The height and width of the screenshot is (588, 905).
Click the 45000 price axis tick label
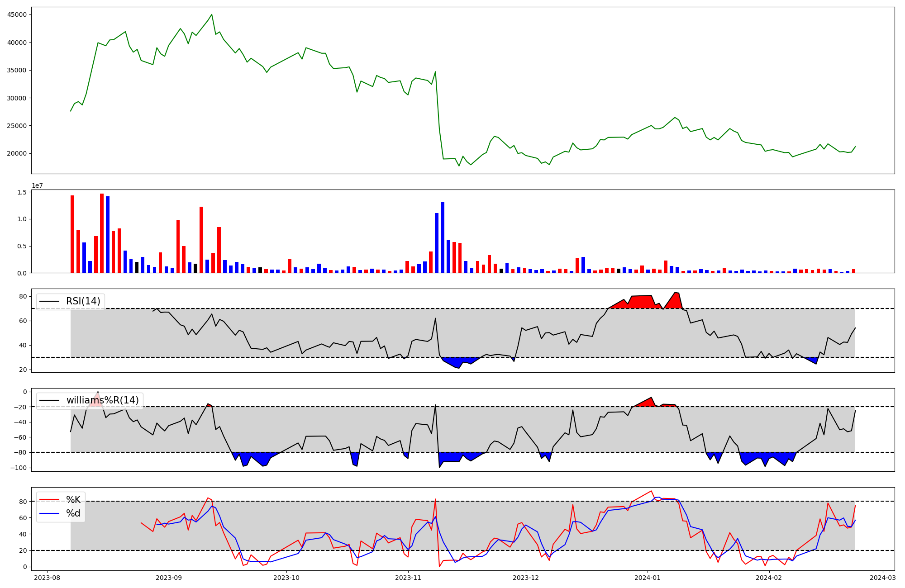pos(17,14)
